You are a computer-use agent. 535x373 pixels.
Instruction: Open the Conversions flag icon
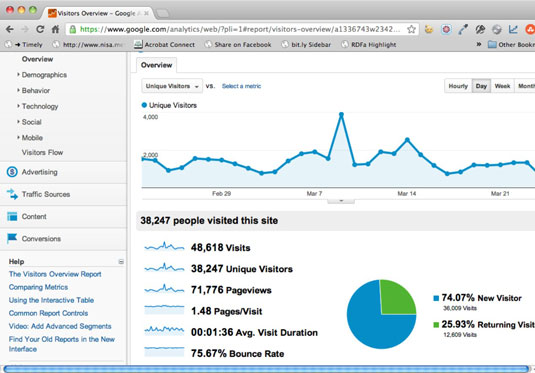12,238
